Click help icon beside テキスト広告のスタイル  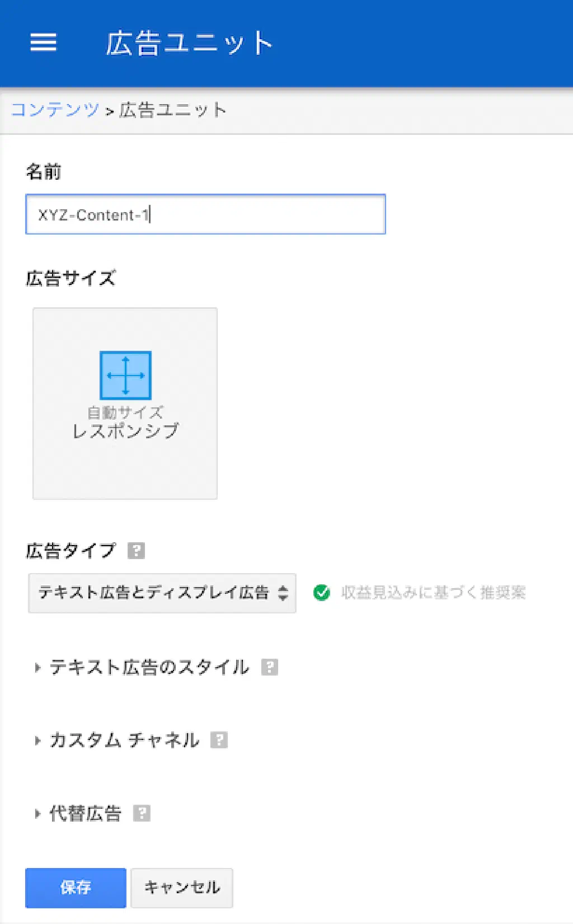(270, 667)
